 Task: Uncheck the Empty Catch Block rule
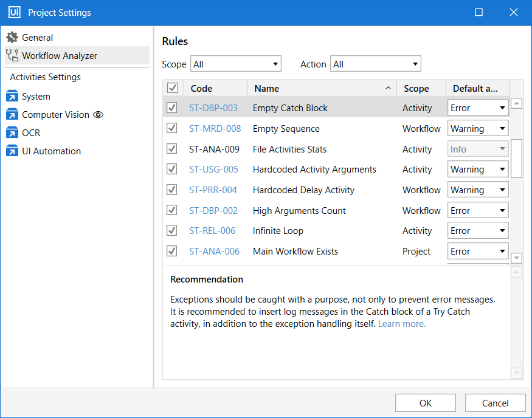coord(171,108)
